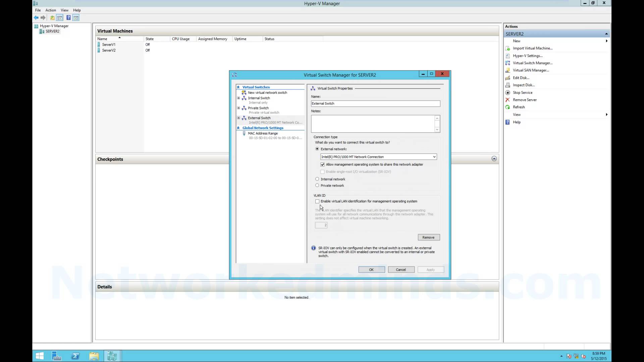
Task: Click the Show/Hide Console Tree toolbar icon
Action: pyautogui.click(x=60, y=18)
